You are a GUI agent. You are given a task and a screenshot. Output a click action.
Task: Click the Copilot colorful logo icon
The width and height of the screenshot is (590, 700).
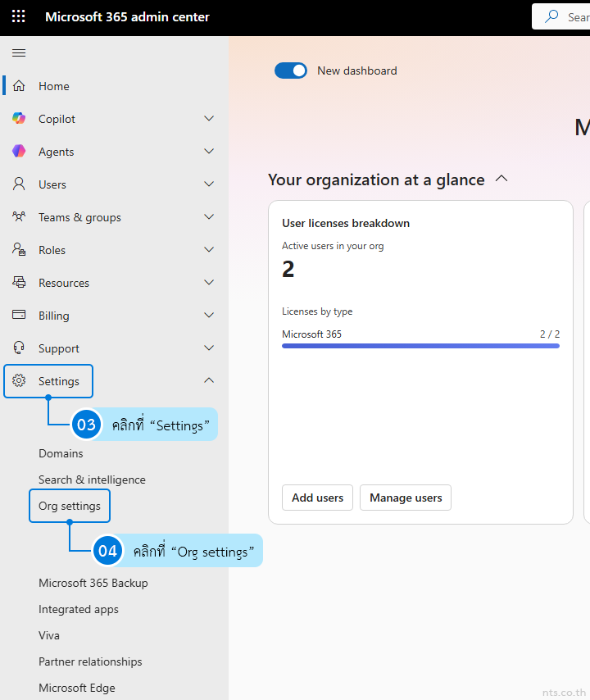click(x=19, y=118)
